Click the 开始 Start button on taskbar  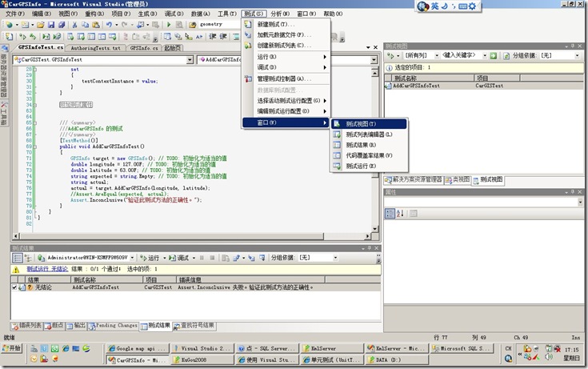[12, 348]
